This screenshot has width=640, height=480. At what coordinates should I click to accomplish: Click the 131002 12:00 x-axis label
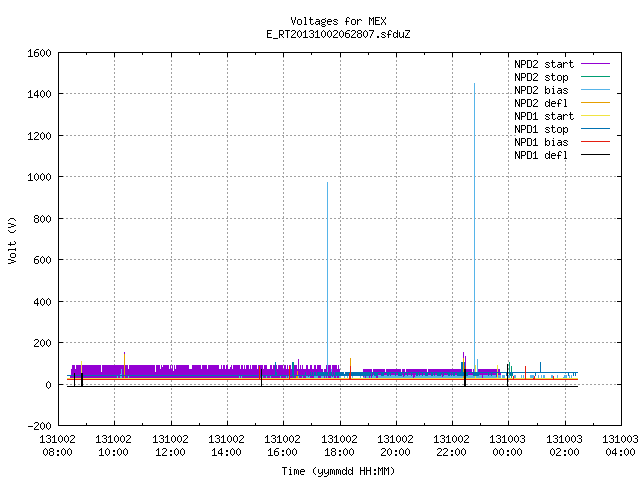(x=170, y=446)
